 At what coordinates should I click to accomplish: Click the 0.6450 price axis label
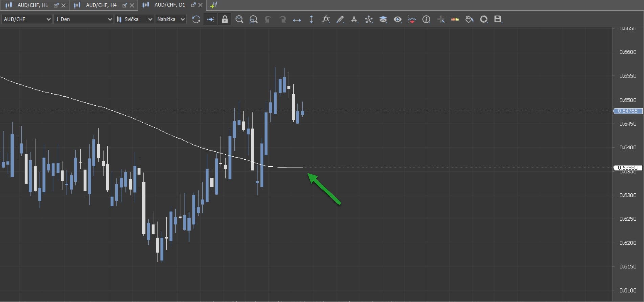click(628, 124)
